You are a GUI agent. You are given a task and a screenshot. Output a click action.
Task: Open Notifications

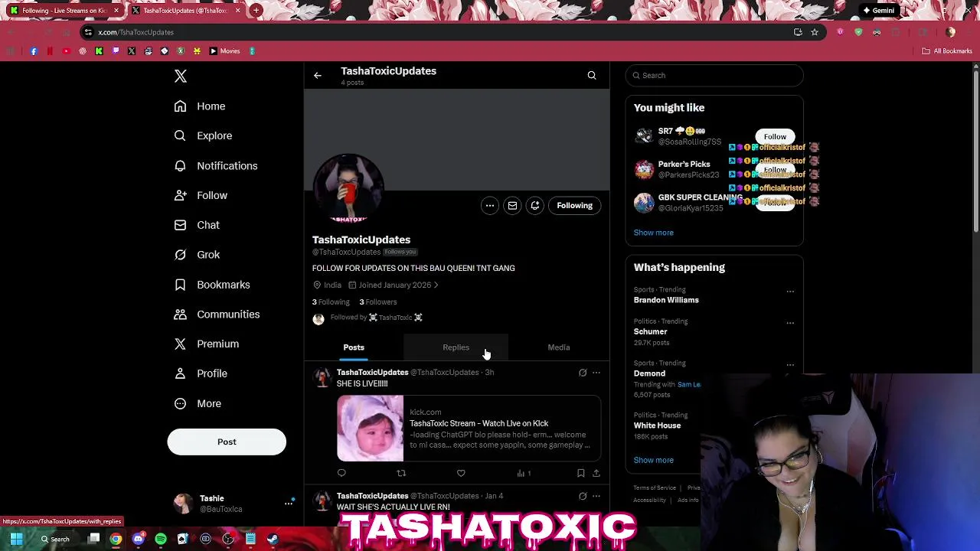tap(215, 165)
